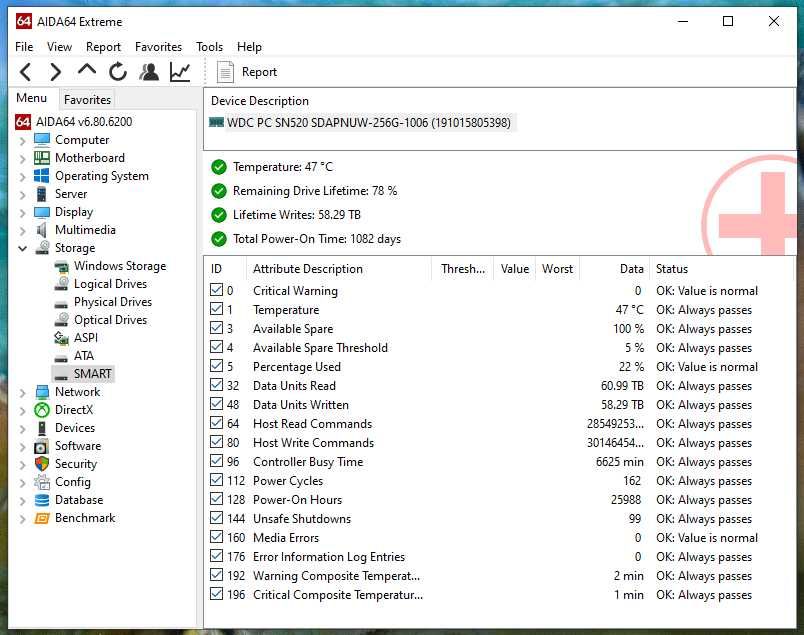Expand the Benchmark tree node
This screenshot has width=804, height=635.
22,519
